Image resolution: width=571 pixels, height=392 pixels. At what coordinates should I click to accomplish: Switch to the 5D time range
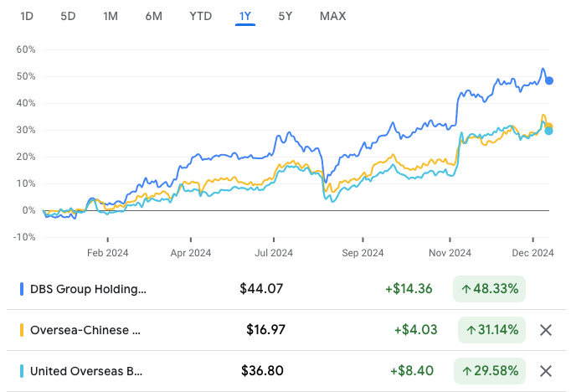pyautogui.click(x=69, y=16)
